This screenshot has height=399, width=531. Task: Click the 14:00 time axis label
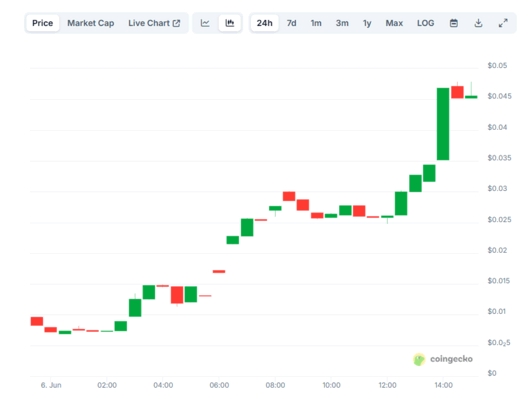444,385
